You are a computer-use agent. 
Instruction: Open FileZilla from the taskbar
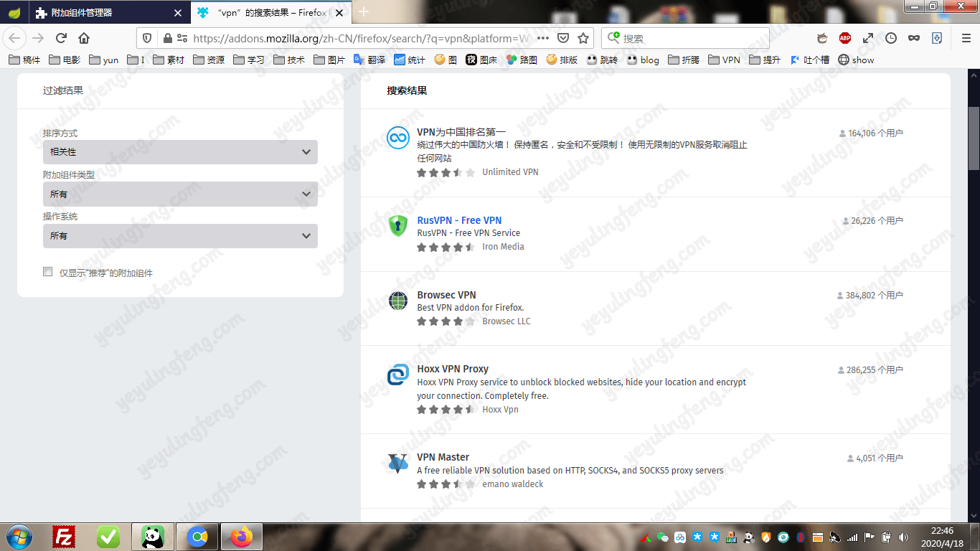(64, 537)
